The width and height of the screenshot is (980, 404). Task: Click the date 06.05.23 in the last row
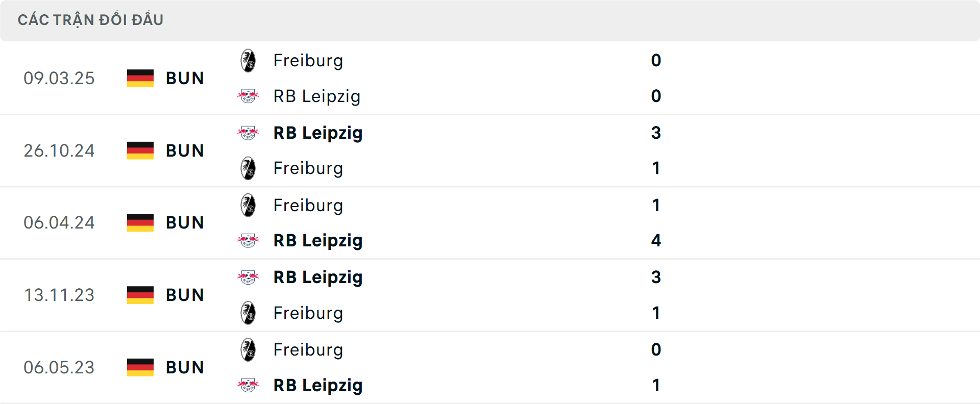(x=59, y=367)
